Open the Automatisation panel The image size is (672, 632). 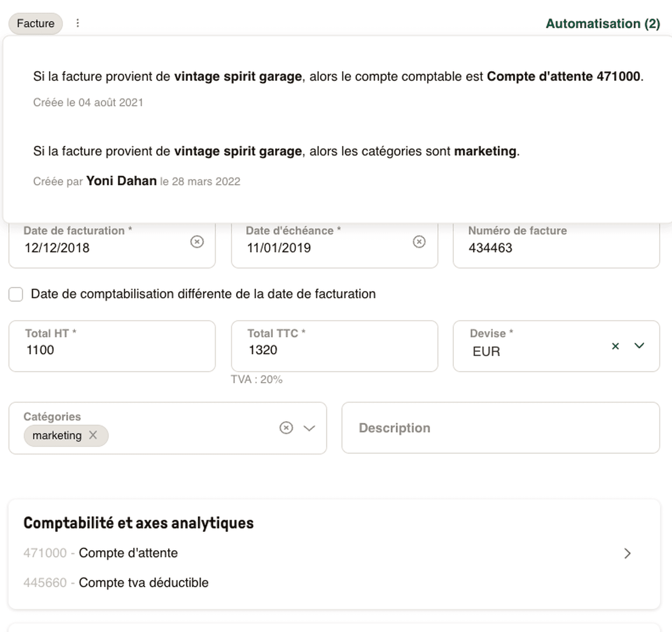(x=603, y=23)
